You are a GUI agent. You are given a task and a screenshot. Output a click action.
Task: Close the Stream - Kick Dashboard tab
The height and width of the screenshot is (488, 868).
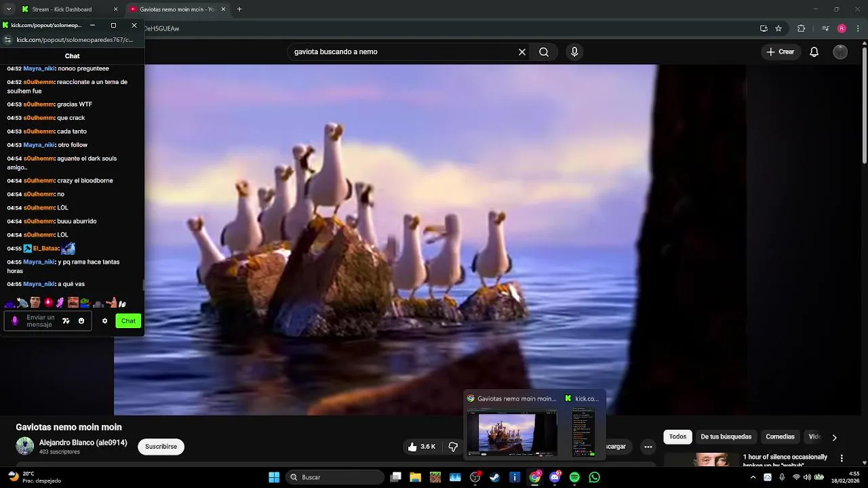click(115, 9)
